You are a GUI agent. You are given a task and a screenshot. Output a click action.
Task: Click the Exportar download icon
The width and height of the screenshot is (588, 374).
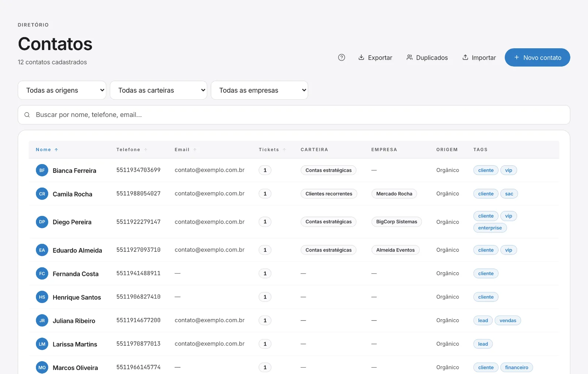pyautogui.click(x=361, y=57)
